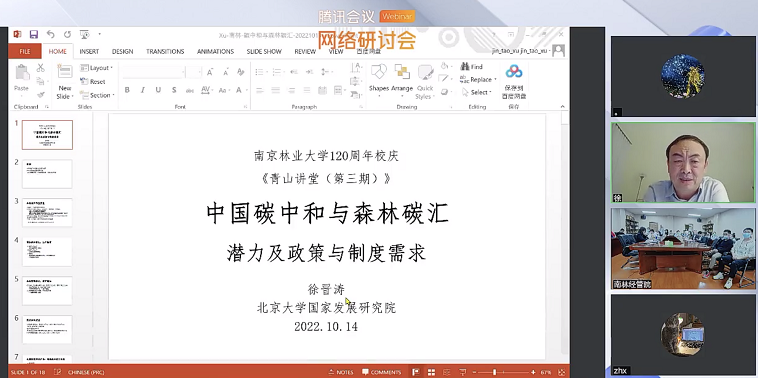Toggle Underline formatting
This screenshot has width=758, height=378.
pyautogui.click(x=158, y=90)
